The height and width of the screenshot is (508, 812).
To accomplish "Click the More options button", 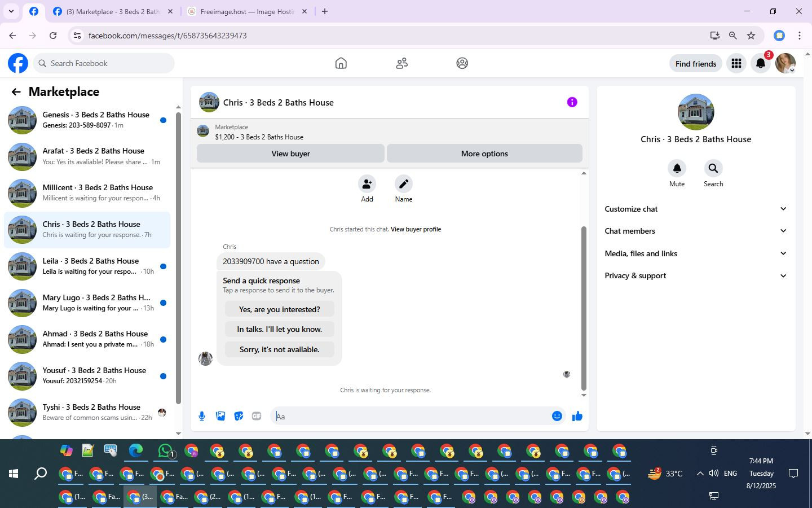I will 484,154.
